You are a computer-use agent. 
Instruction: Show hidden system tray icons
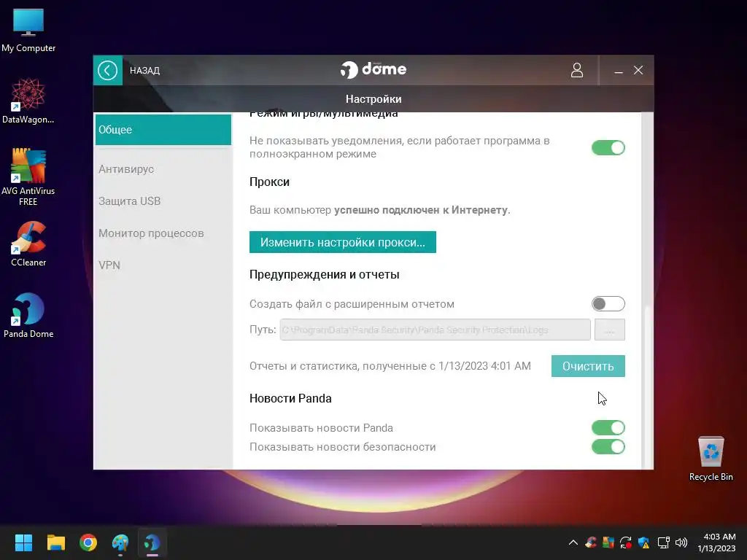573,542
